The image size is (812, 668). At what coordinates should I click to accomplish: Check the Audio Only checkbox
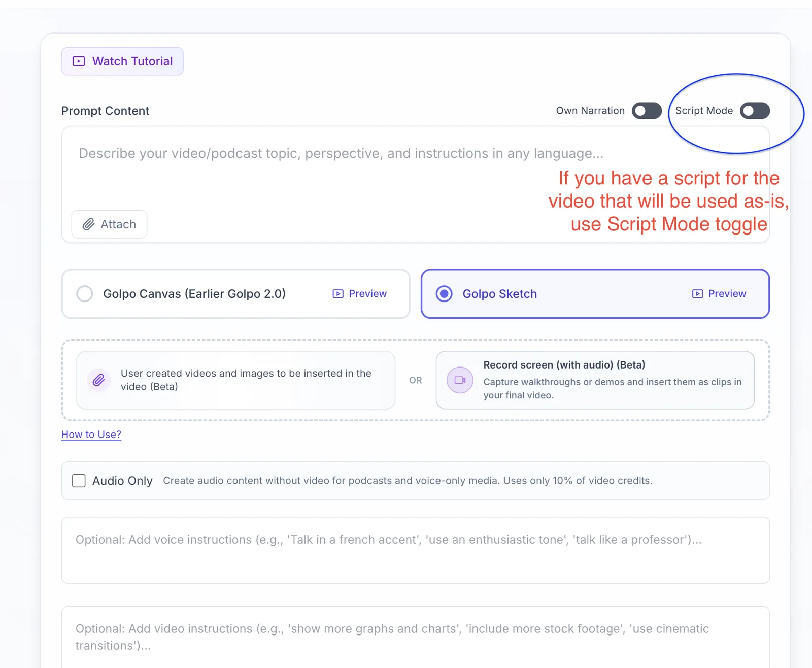[79, 481]
